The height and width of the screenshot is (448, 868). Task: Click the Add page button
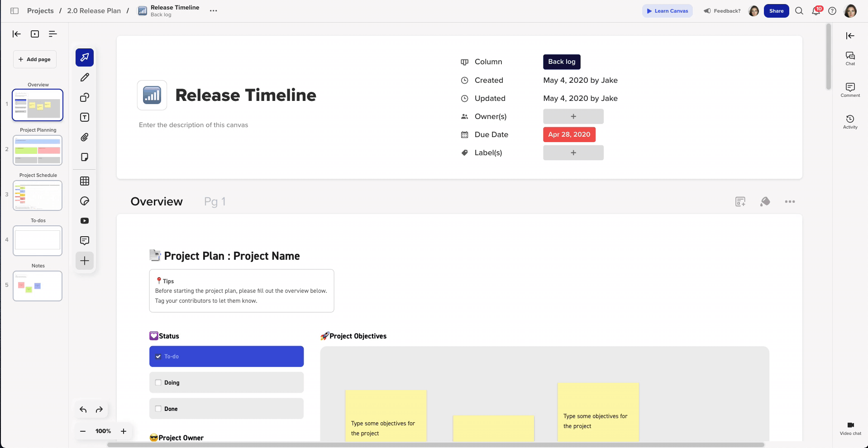click(x=35, y=59)
